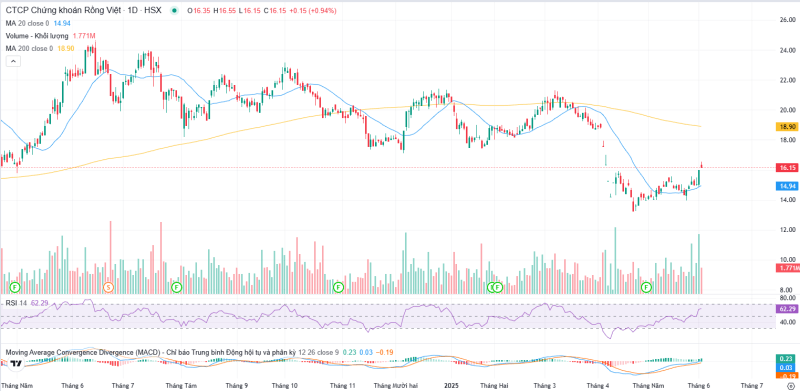Screen dimensions: 800x391
Task: Click the 2025 year time axis label
Action: click(x=451, y=386)
